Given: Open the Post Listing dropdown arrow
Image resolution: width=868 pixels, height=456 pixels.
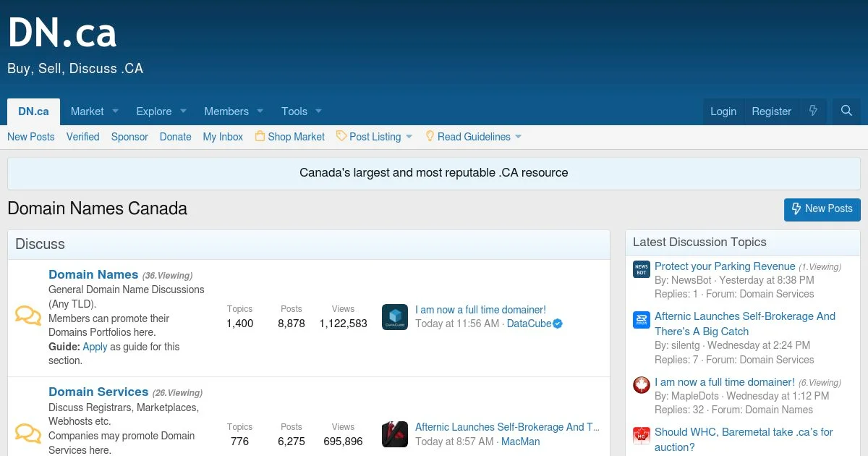Looking at the screenshot, I should 409,136.
